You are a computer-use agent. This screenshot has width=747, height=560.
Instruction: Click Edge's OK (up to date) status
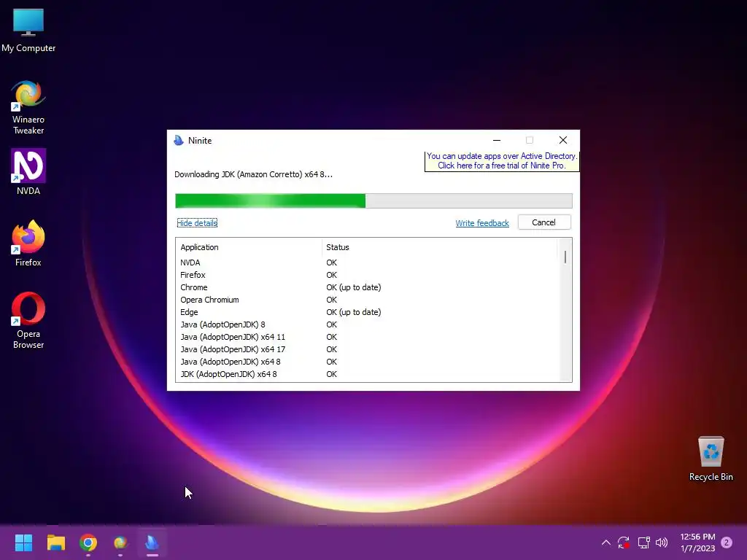click(354, 312)
